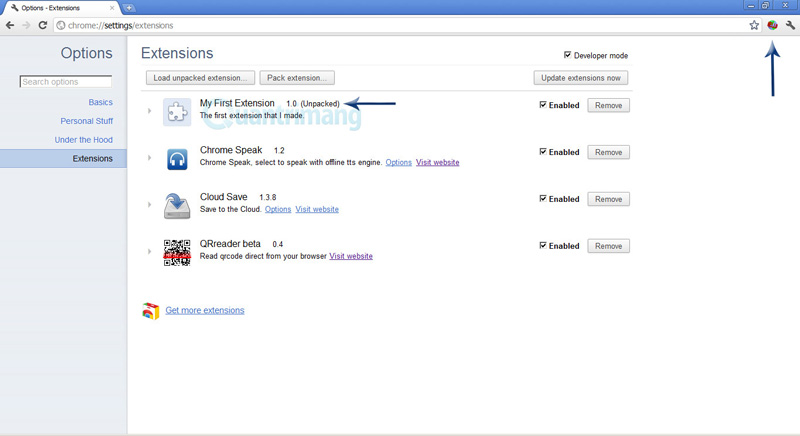Image resolution: width=800 pixels, height=436 pixels.
Task: Open the wrench menu in the toolbar
Action: click(790, 25)
